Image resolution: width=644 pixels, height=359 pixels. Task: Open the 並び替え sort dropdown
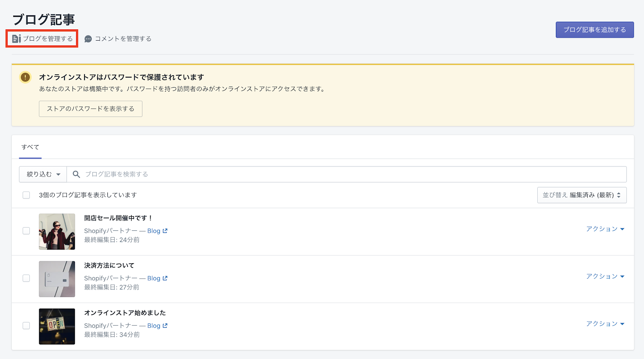582,195
